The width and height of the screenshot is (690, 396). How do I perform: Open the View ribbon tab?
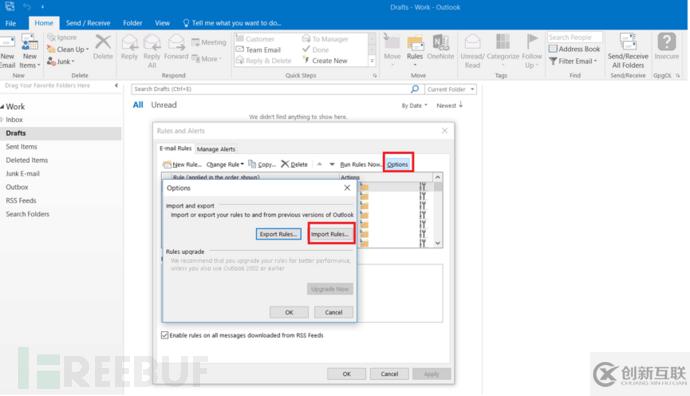[x=162, y=23]
